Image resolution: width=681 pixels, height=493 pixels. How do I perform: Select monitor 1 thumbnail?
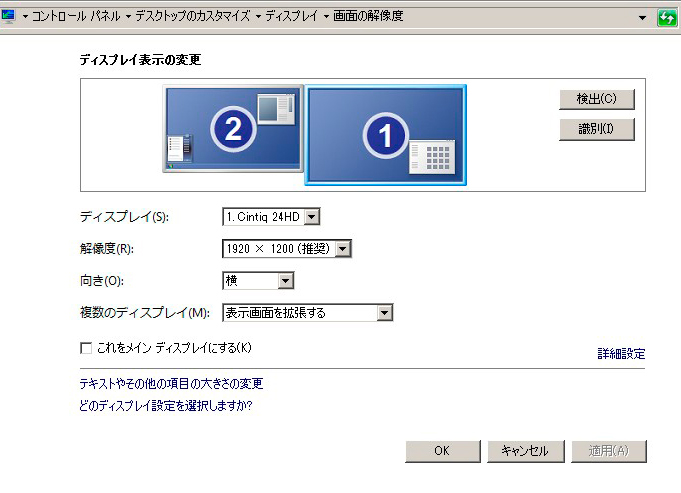point(386,135)
